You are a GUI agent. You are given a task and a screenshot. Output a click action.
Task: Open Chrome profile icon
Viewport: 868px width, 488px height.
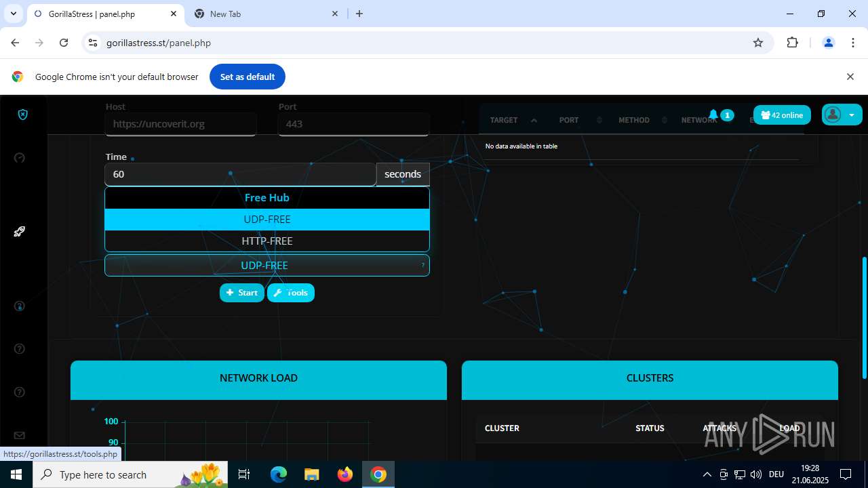[x=828, y=43]
